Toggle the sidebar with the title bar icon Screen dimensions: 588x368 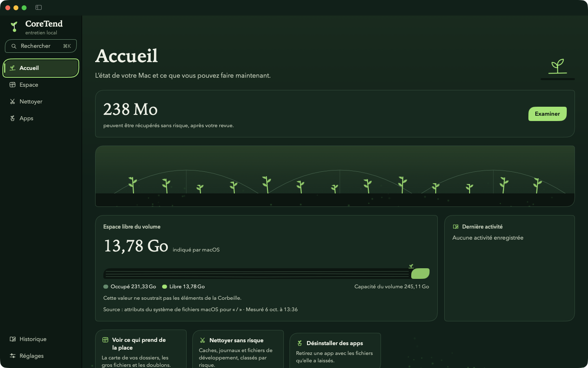[38, 7]
